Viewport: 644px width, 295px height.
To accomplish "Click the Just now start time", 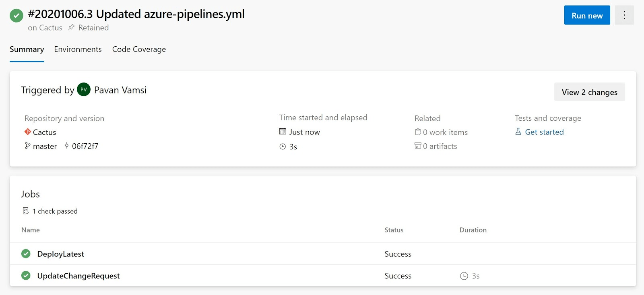I will (304, 132).
